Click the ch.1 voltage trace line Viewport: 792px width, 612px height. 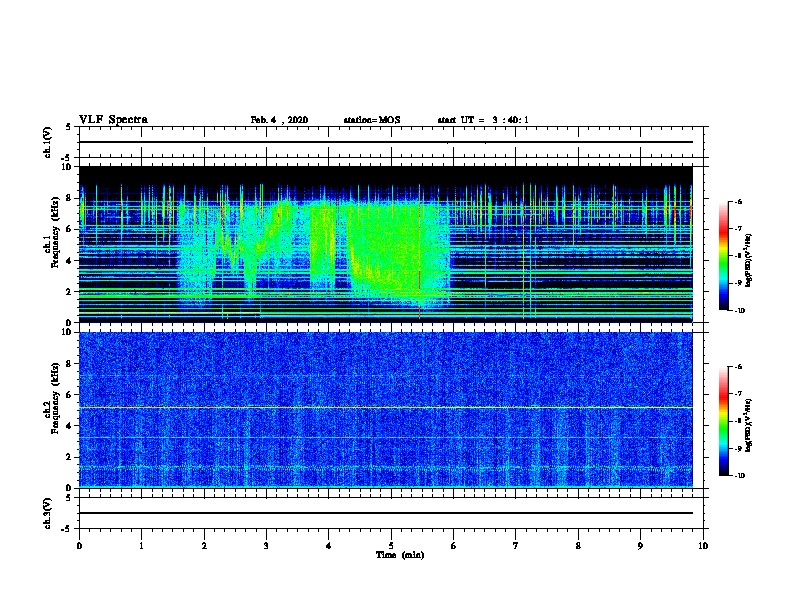click(x=385, y=142)
